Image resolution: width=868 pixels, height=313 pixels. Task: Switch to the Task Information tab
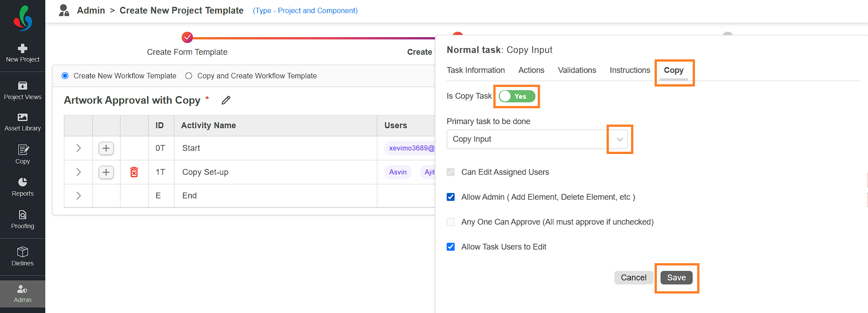[476, 70]
